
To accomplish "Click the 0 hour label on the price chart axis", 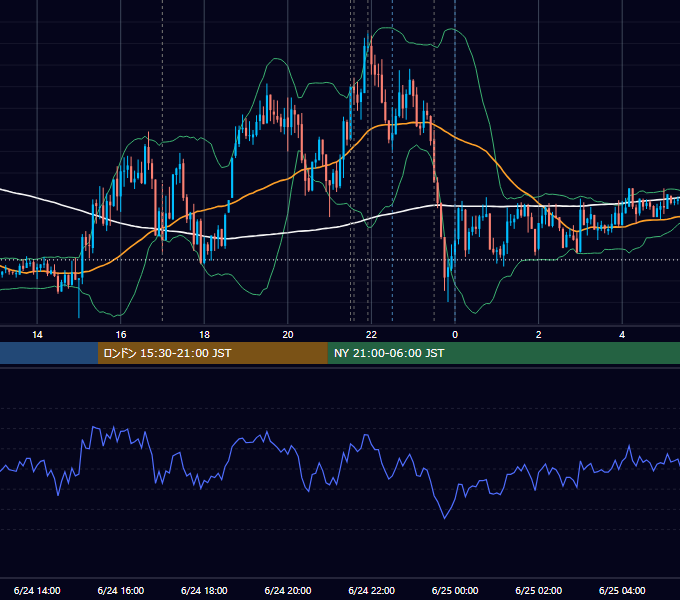I will [x=455, y=335].
